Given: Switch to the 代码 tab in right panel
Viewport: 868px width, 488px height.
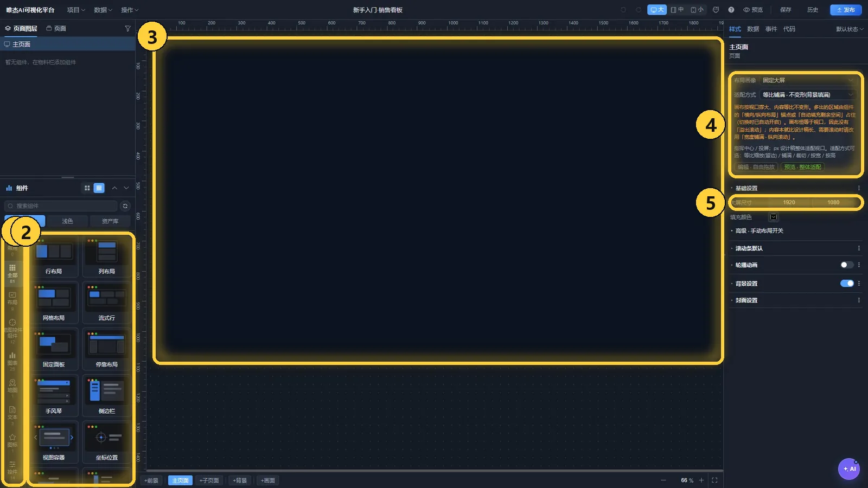Looking at the screenshot, I should 789,29.
